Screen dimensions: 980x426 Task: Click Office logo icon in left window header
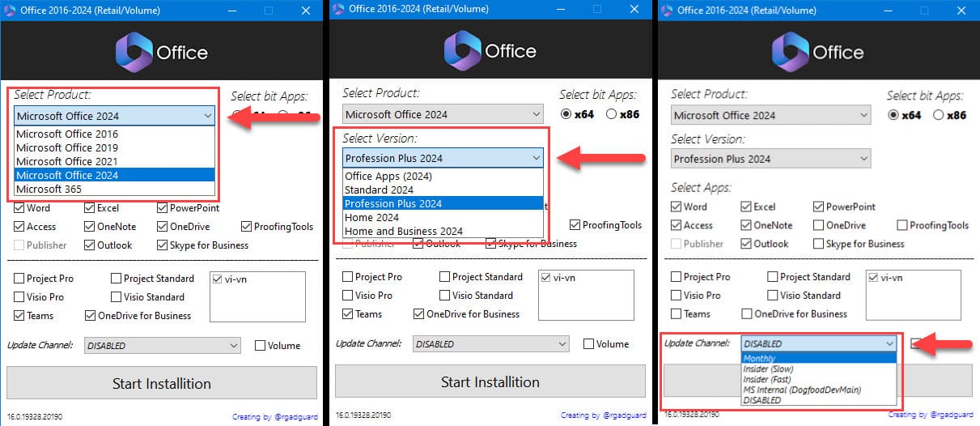pos(133,53)
